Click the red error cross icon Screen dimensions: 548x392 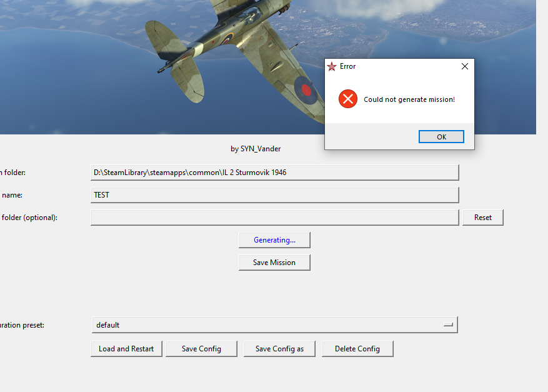(x=348, y=99)
